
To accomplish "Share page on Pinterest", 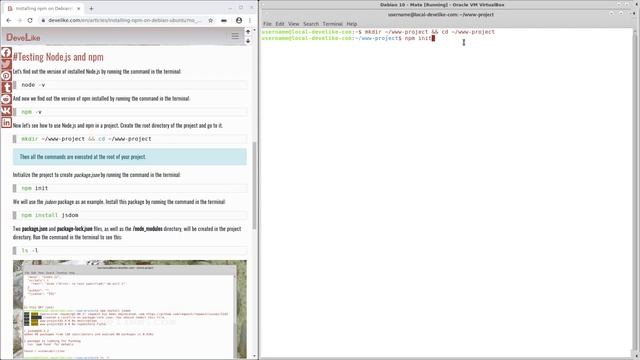I will [x=6, y=76].
